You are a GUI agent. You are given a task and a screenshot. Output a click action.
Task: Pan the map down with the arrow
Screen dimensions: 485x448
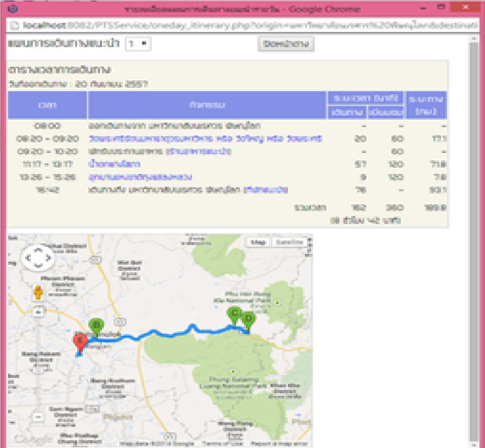[x=38, y=265]
